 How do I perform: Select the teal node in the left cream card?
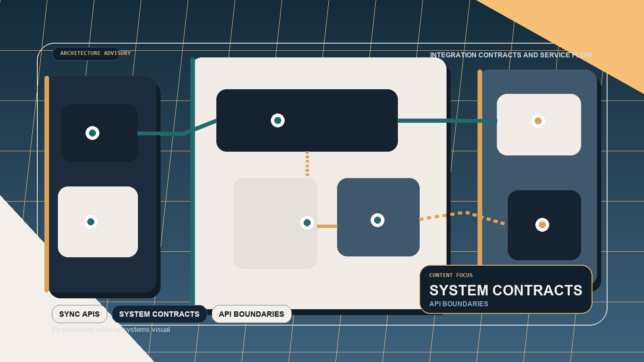click(91, 222)
